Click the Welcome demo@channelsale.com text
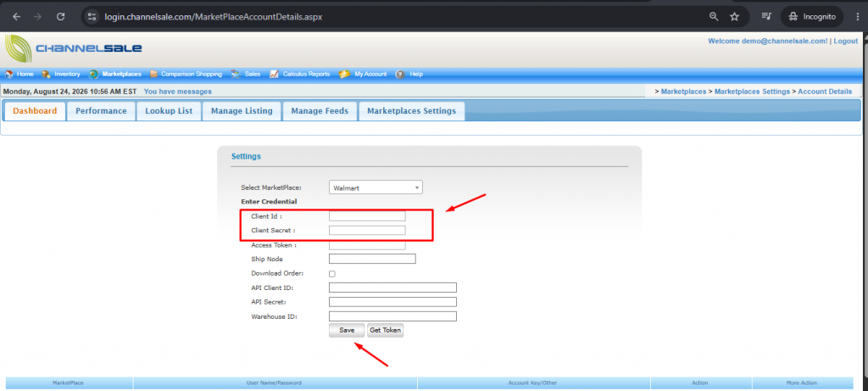 pos(768,41)
